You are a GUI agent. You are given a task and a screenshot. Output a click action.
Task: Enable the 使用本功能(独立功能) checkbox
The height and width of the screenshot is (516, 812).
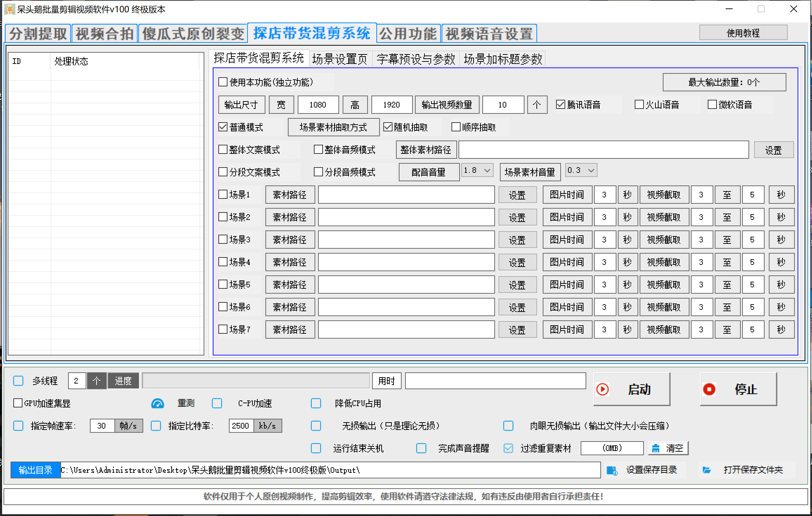[223, 82]
